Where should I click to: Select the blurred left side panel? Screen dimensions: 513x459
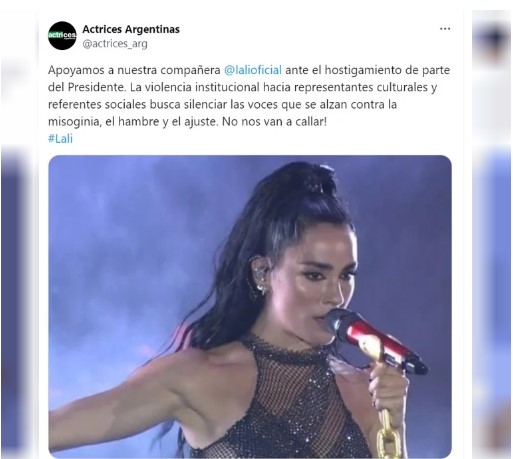17,300
